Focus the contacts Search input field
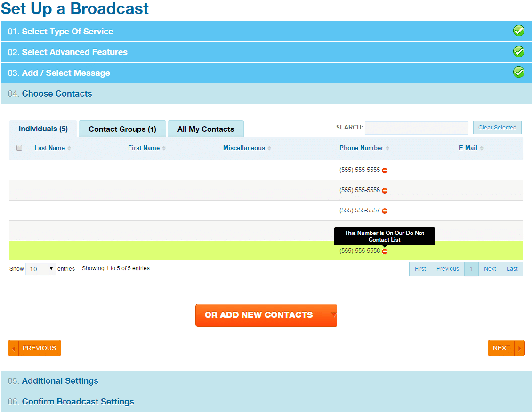The image size is (532, 412). click(416, 128)
